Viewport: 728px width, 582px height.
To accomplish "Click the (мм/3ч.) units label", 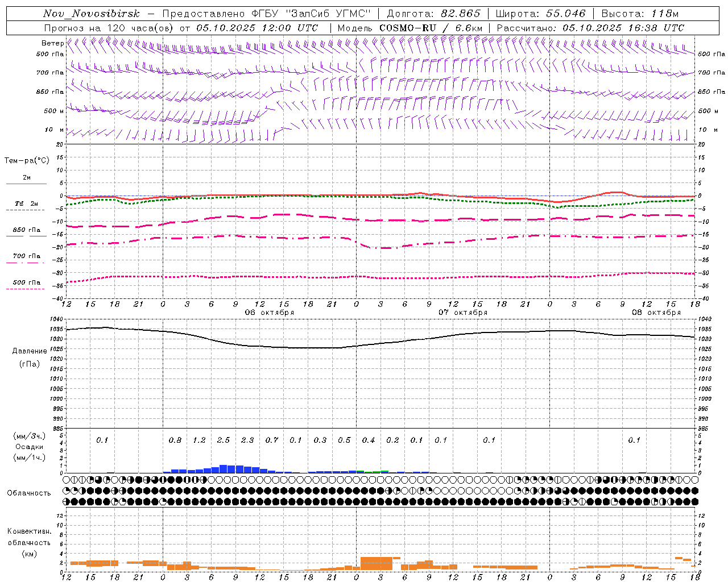I will (x=30, y=436).
